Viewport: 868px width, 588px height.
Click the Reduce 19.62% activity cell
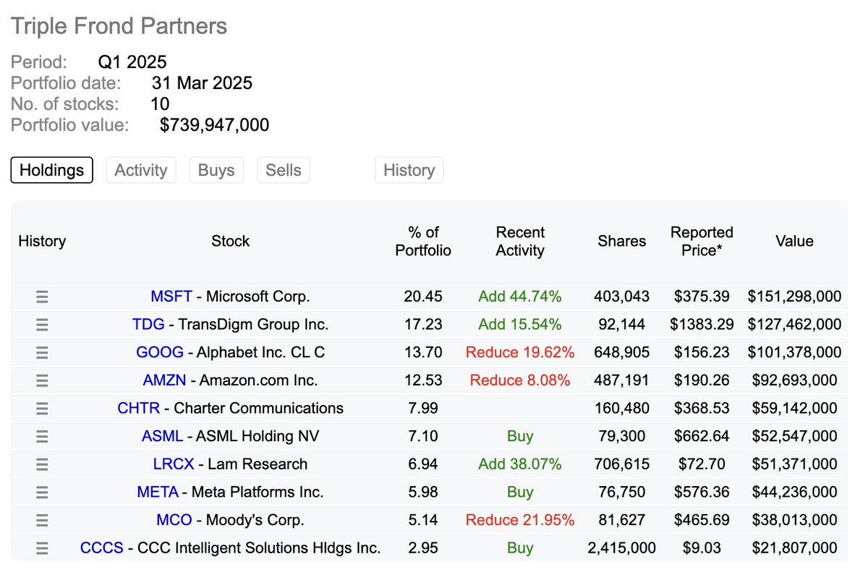pos(520,352)
